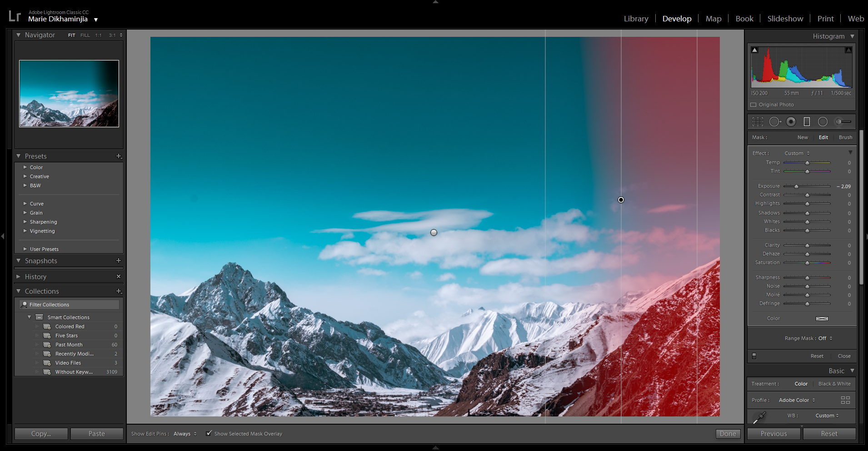868x451 pixels.
Task: Click the mask Color swatch
Action: pos(822,319)
